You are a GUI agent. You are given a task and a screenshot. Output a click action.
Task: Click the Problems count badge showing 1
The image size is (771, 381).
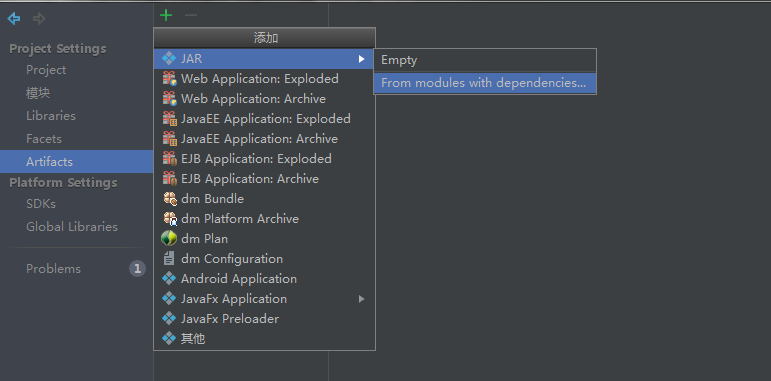click(137, 269)
